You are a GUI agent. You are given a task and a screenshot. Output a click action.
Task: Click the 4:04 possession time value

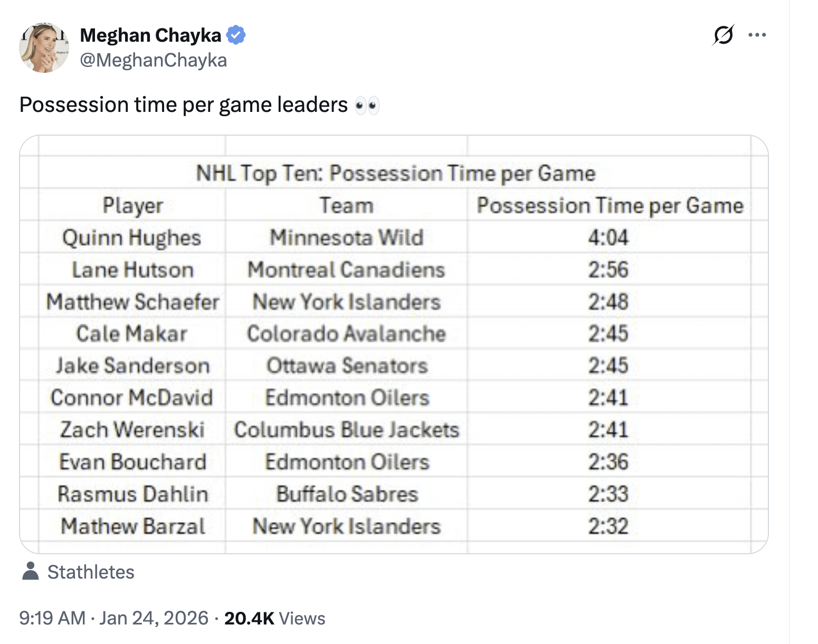tap(608, 238)
